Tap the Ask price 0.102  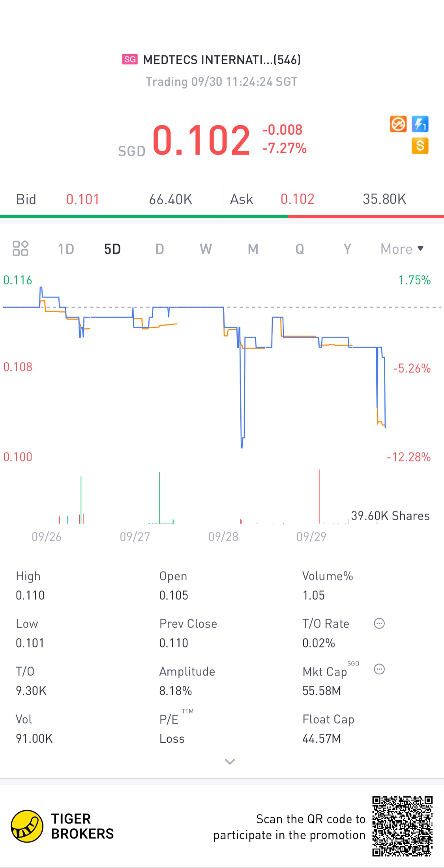click(298, 200)
